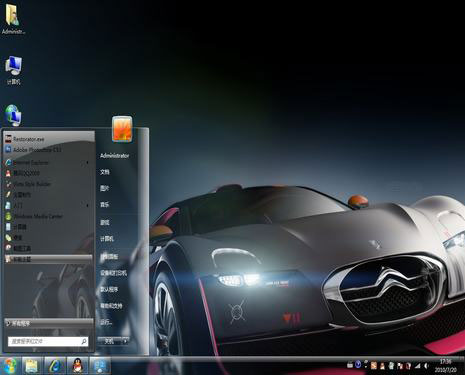Click the taskbar icon right of QQ
This screenshot has width=465, height=375.
pos(100,366)
